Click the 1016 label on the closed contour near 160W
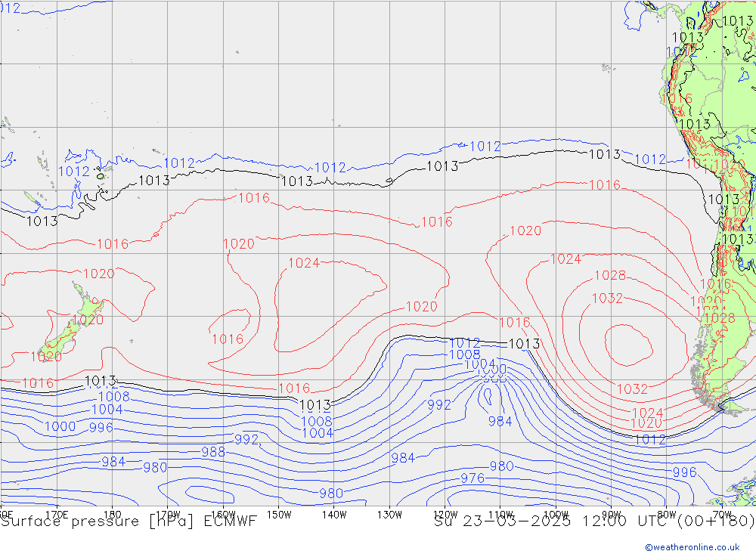 (228, 339)
